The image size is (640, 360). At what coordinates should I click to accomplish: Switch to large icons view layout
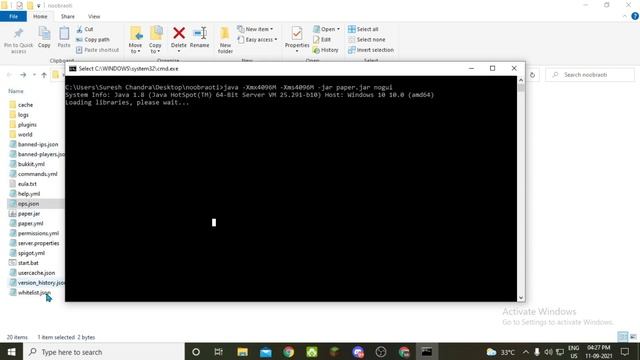pos(633,336)
